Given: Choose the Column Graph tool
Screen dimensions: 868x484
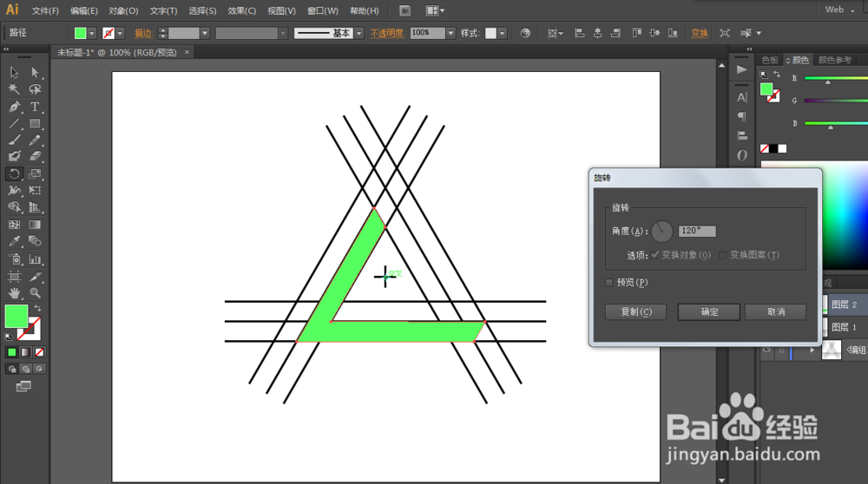Looking at the screenshot, I should (35, 258).
